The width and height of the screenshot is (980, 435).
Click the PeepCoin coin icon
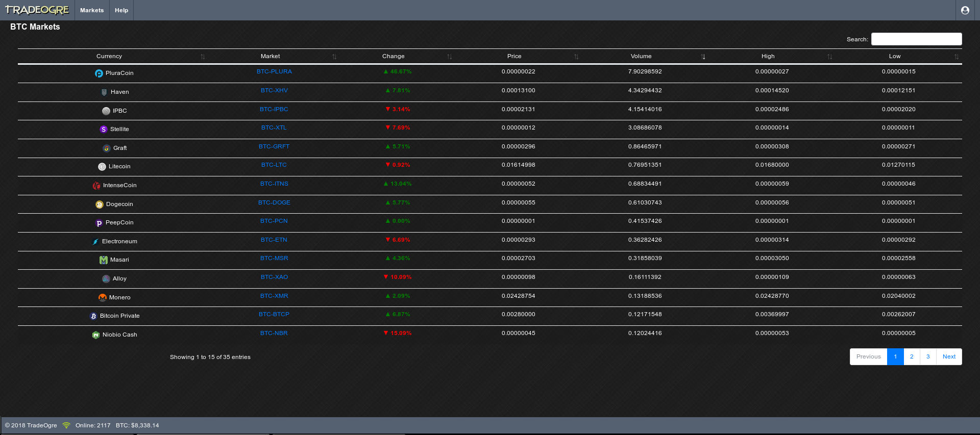point(99,223)
